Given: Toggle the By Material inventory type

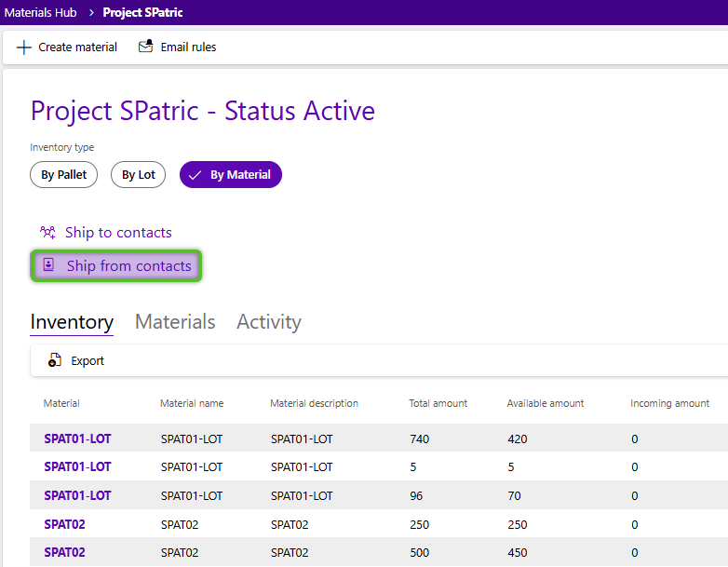Looking at the screenshot, I should pos(231,175).
